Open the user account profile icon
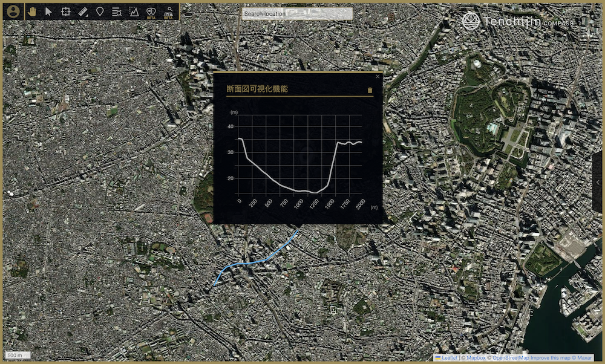 (13, 11)
